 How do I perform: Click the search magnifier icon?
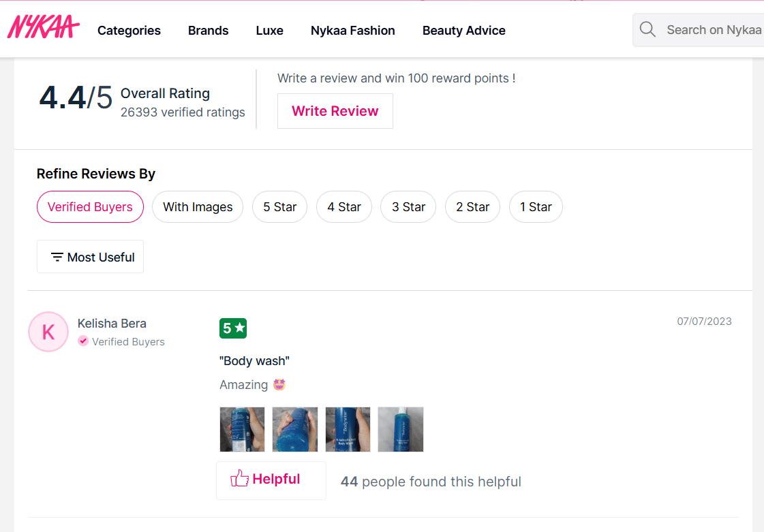click(x=647, y=30)
